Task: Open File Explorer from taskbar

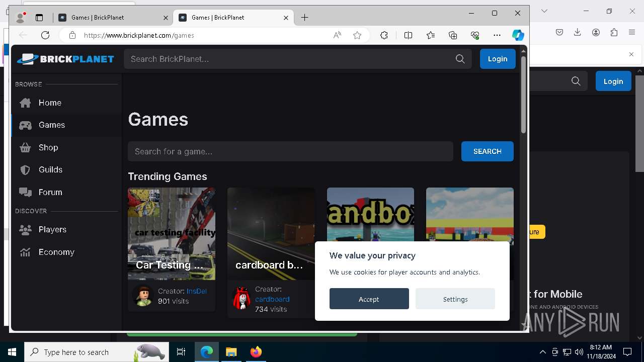Action: click(x=231, y=352)
